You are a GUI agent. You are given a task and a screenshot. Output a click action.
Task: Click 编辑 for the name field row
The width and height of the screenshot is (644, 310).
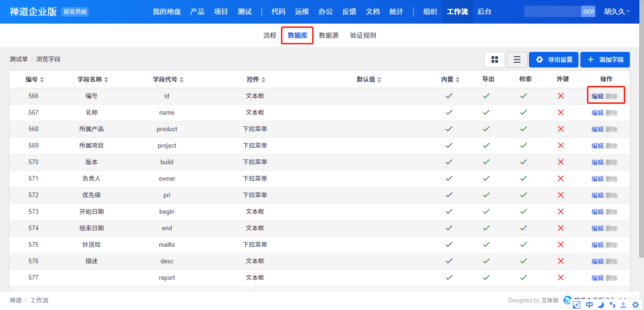[x=597, y=113]
